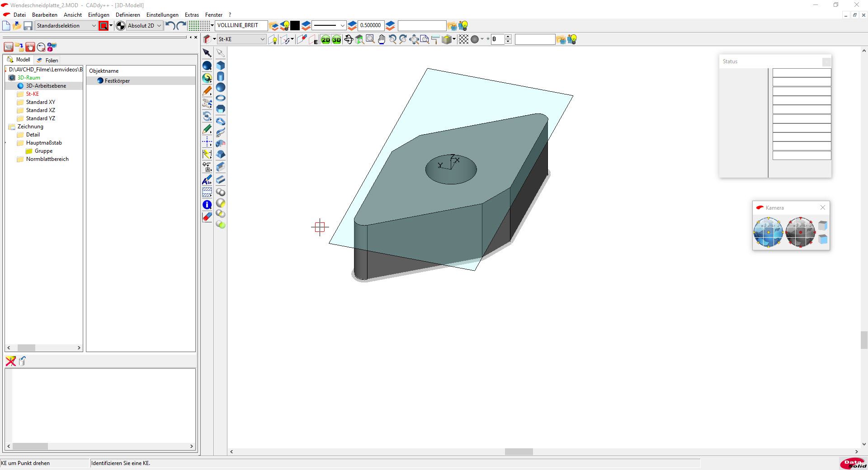Toggle the red hand icon in model panel
Screen dimensions: 868x470
[30, 47]
